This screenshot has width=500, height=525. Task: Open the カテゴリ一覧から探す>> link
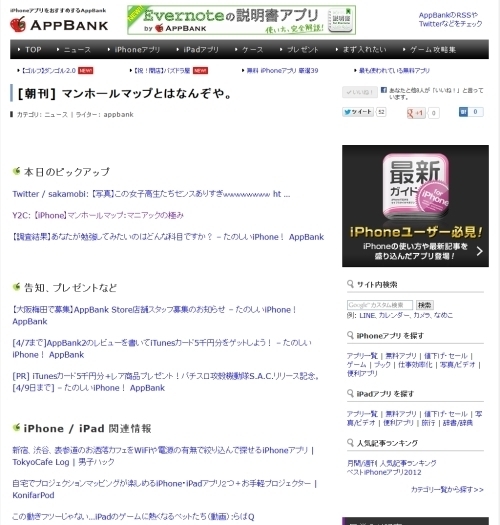pyautogui.click(x=447, y=490)
